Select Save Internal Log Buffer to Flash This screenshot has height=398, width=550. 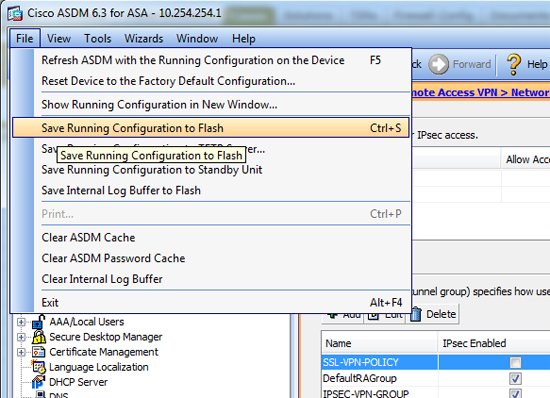[x=211, y=190]
